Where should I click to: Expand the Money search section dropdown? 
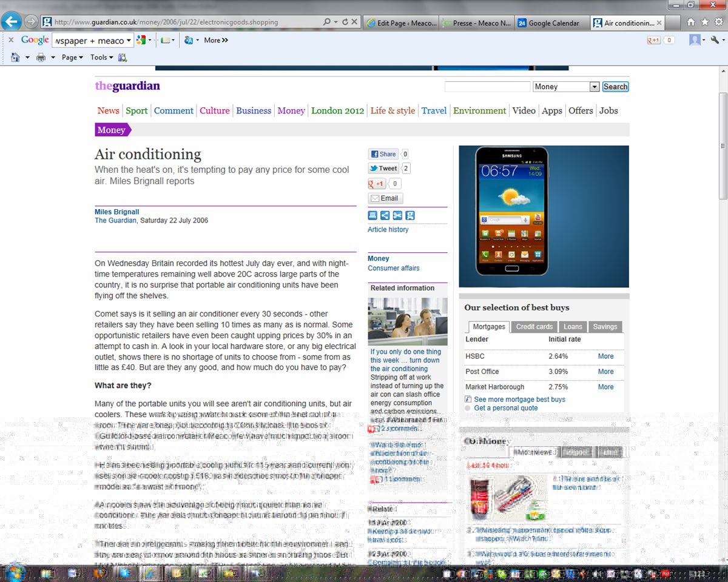tap(594, 87)
